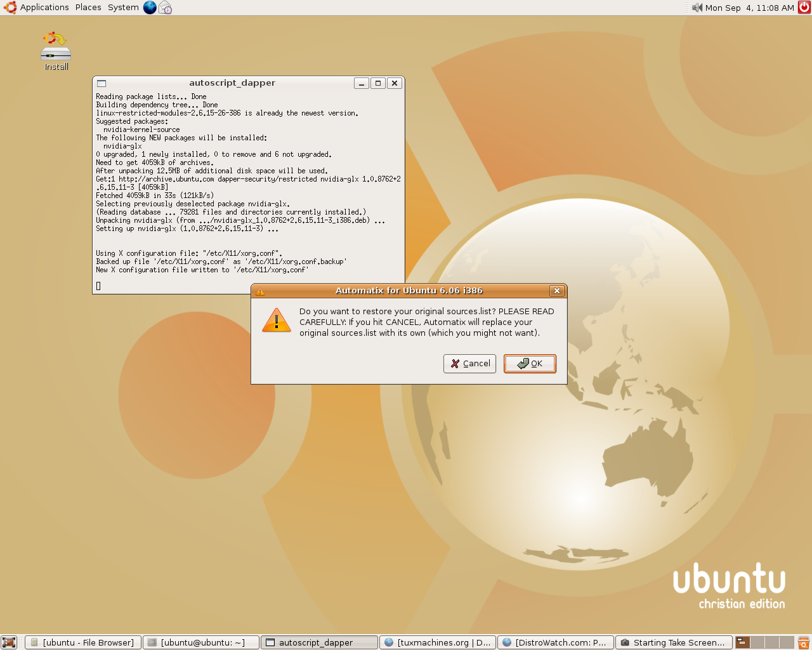Launch the Evolution mail icon in top panel
This screenshot has height=650, width=812.
tap(166, 8)
